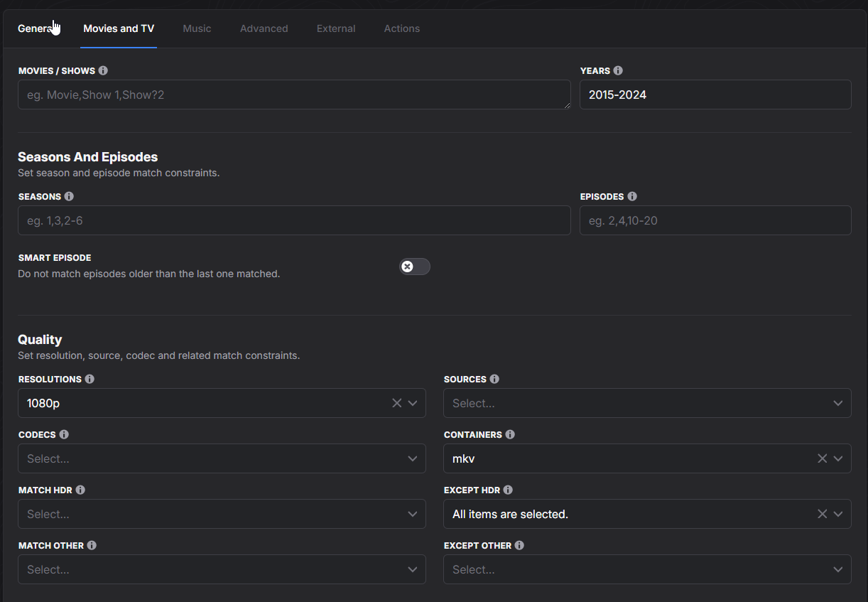Click the Resolutions info icon

89,379
